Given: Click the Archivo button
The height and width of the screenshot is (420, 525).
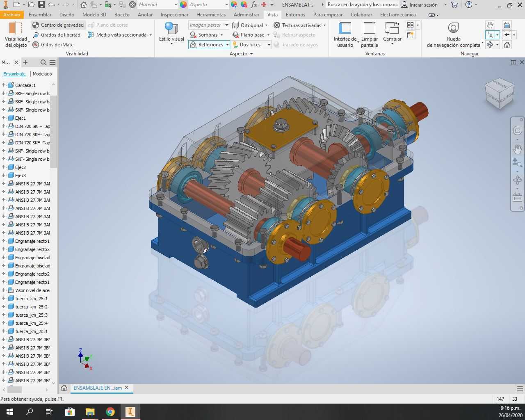Looking at the screenshot, I should coord(11,14).
